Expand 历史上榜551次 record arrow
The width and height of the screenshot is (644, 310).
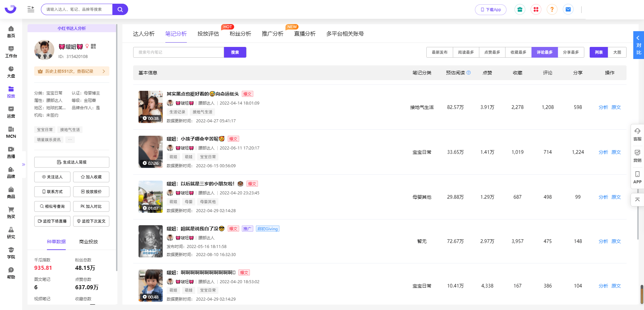pos(104,71)
